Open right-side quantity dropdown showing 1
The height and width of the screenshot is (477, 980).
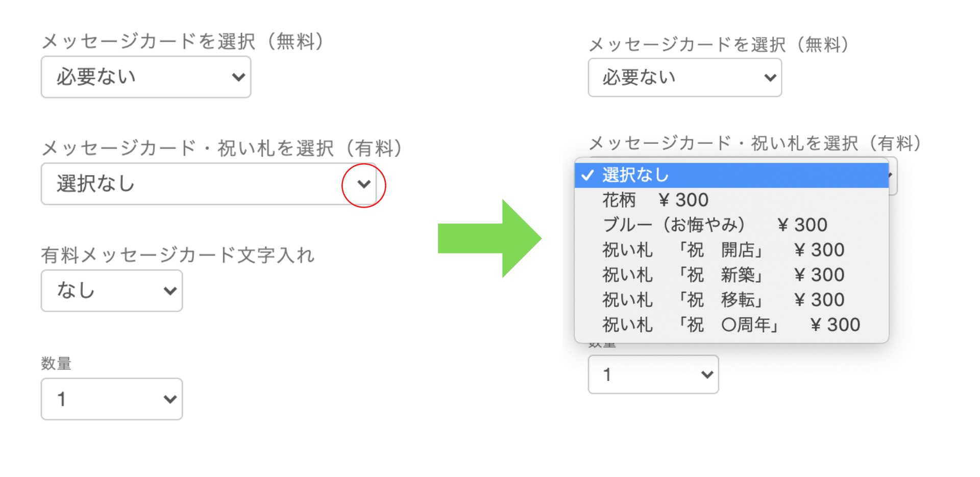tap(653, 375)
